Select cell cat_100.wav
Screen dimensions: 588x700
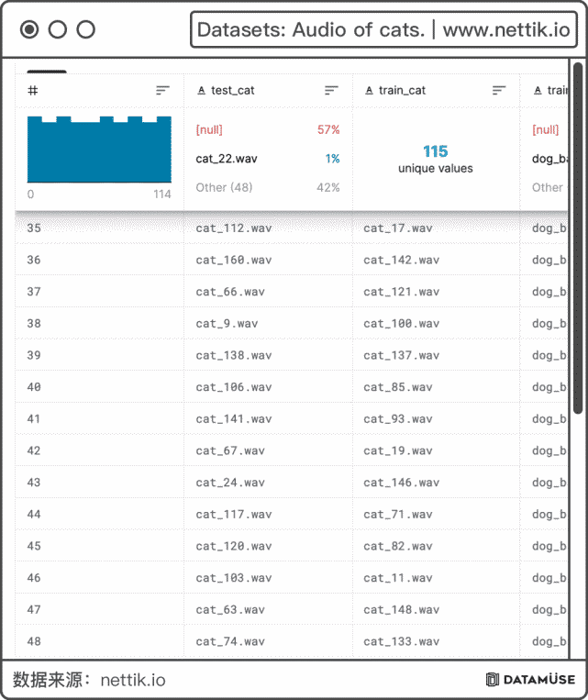(402, 323)
